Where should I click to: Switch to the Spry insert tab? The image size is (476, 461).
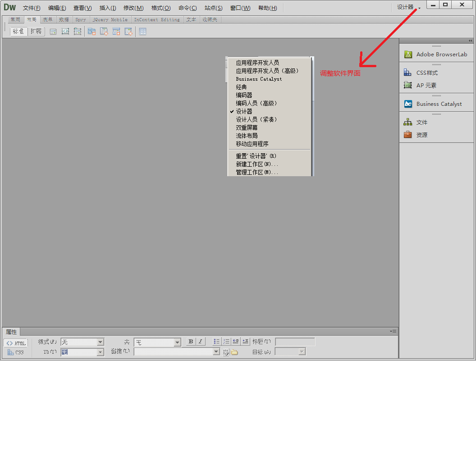tap(81, 20)
